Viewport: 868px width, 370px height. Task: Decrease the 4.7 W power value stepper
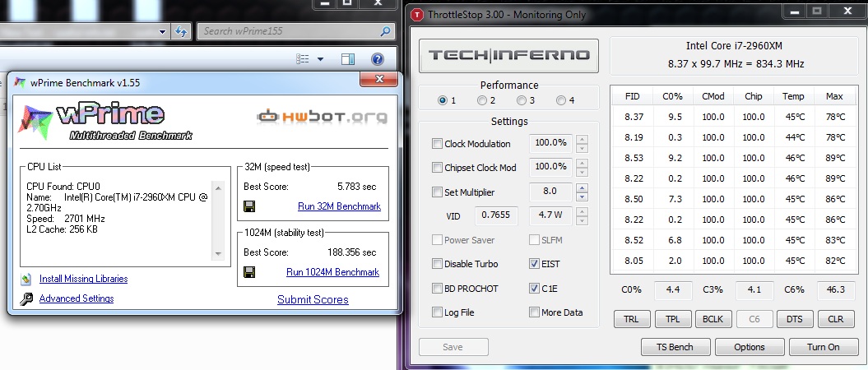(582, 220)
